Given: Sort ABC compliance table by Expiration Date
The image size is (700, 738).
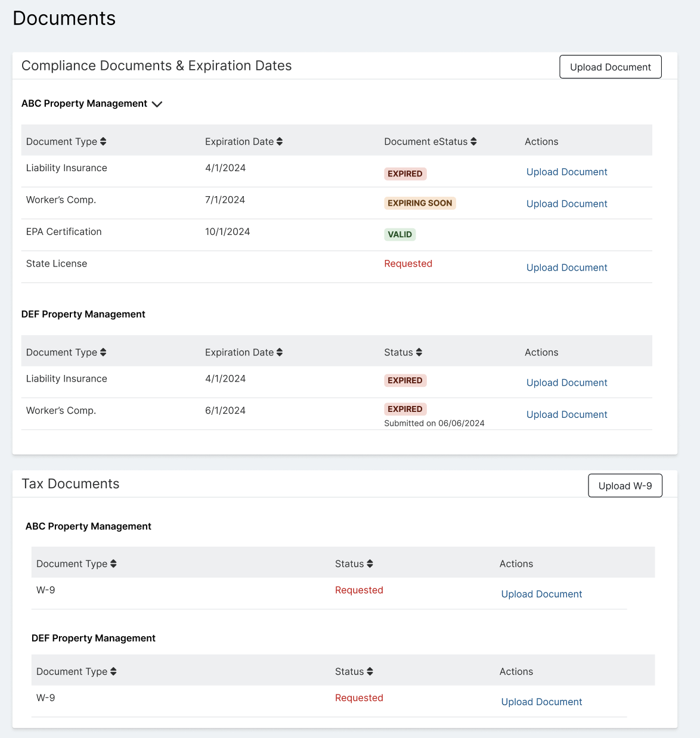Looking at the screenshot, I should (280, 142).
